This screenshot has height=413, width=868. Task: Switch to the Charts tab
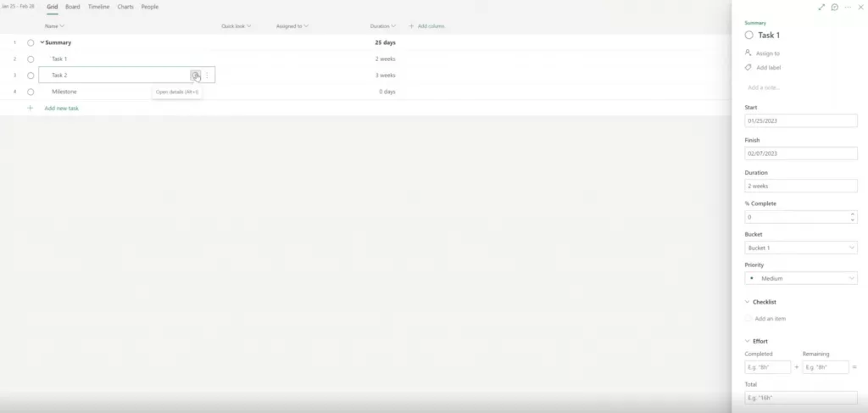(125, 7)
